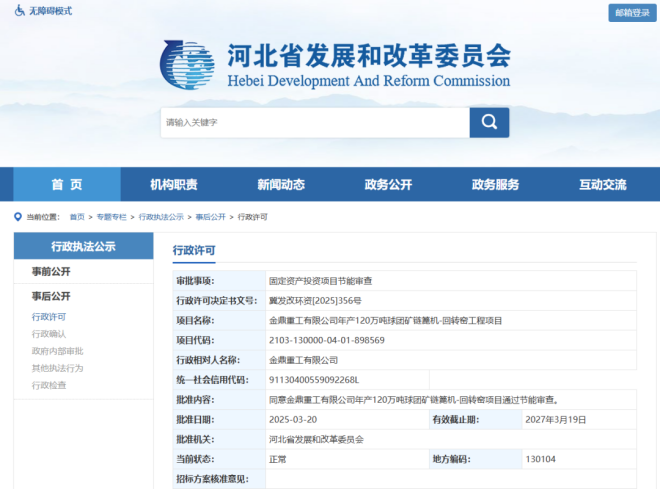660x489 pixels.
Task: Open the 新闻动态 navigation menu
Action: point(281,184)
